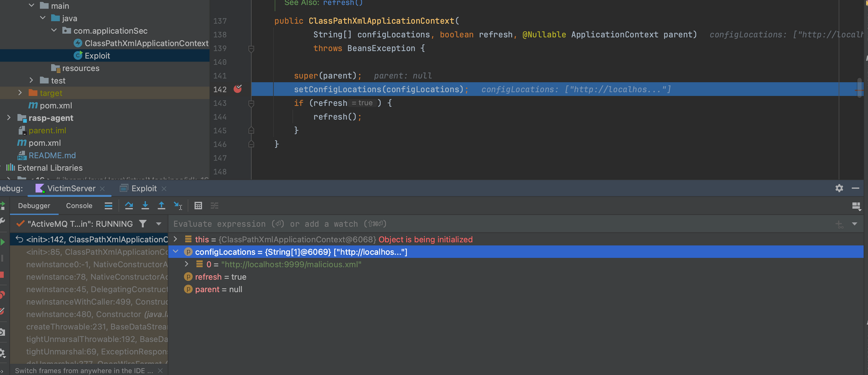Click the editor vertical scrollbar marker
This screenshot has height=375, width=868.
[859, 88]
